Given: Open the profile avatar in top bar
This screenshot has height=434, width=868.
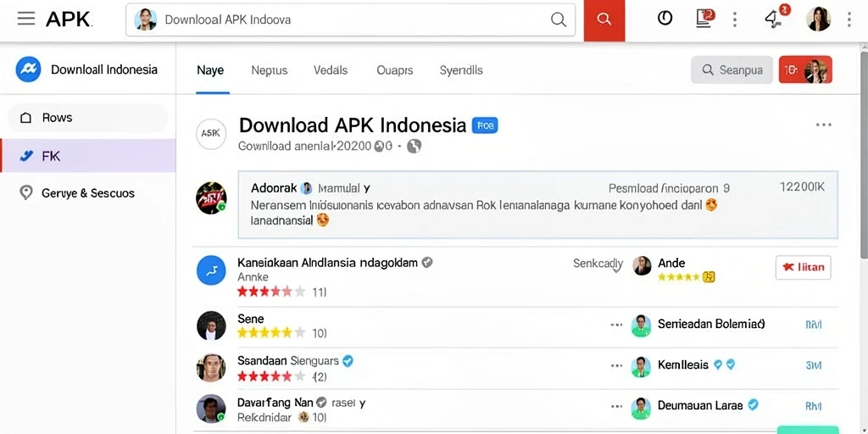Looking at the screenshot, I should coord(818,19).
